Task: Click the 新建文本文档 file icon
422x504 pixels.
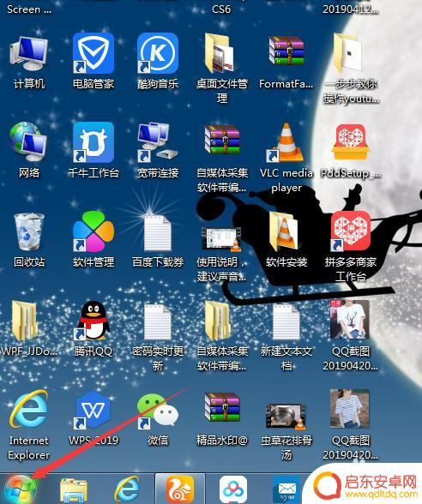Action: (x=286, y=322)
